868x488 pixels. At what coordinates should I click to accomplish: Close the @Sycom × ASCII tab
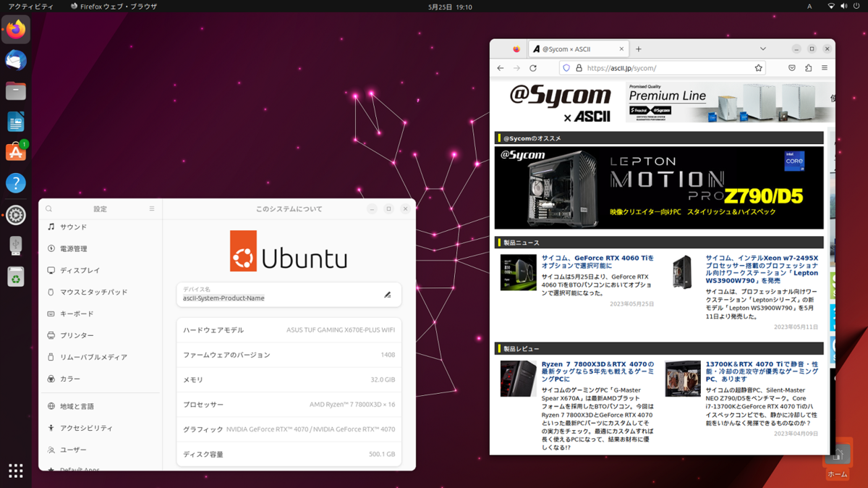(621, 49)
